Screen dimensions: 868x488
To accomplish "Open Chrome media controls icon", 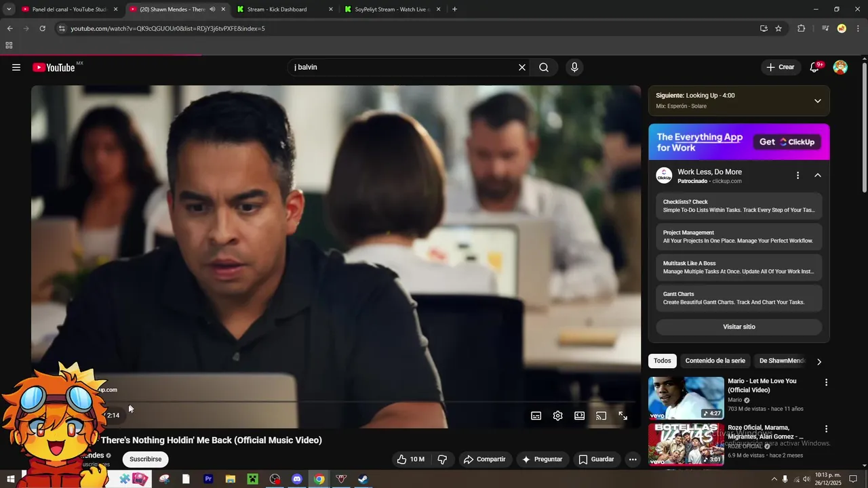I will [825, 28].
